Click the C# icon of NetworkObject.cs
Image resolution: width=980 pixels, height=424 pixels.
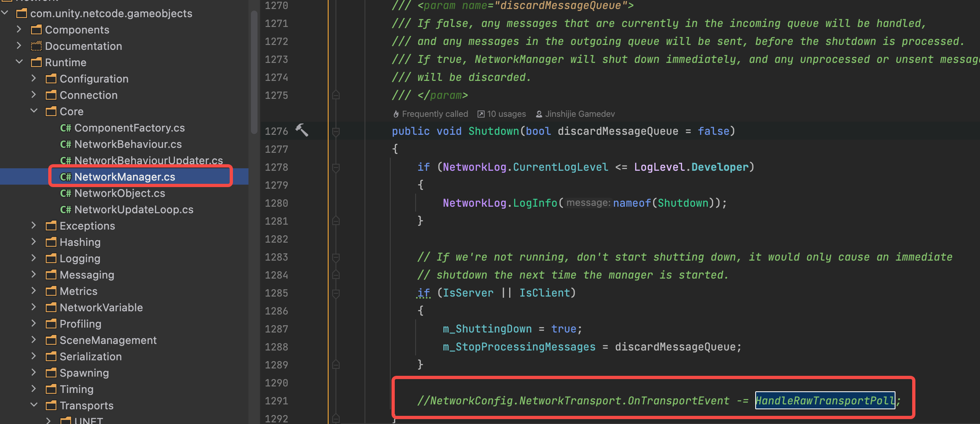point(65,193)
